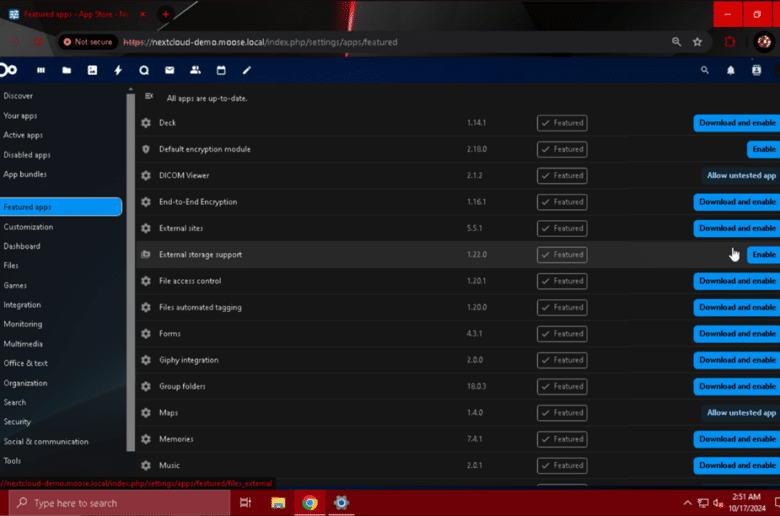780x516 pixels.
Task: Click the icon next to External storage support
Action: pos(146,254)
